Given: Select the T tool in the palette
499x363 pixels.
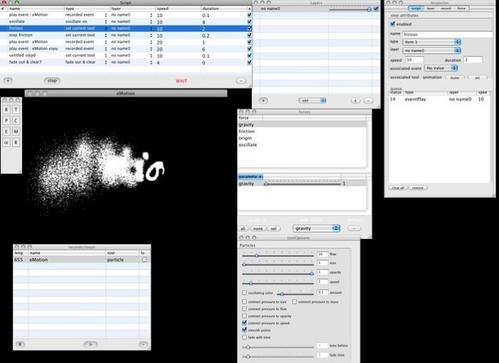Looking at the screenshot, I should tap(16, 110).
